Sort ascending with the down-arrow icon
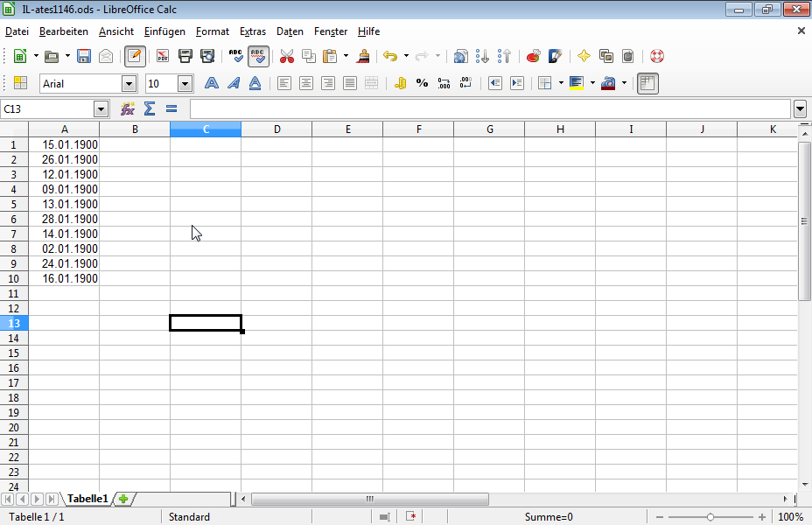Image resolution: width=812 pixels, height=525 pixels. click(482, 56)
